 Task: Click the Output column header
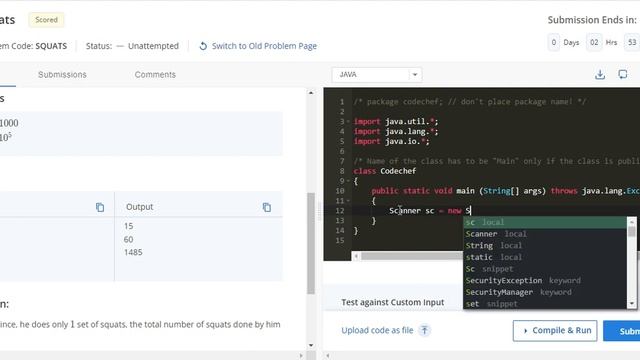click(x=140, y=207)
